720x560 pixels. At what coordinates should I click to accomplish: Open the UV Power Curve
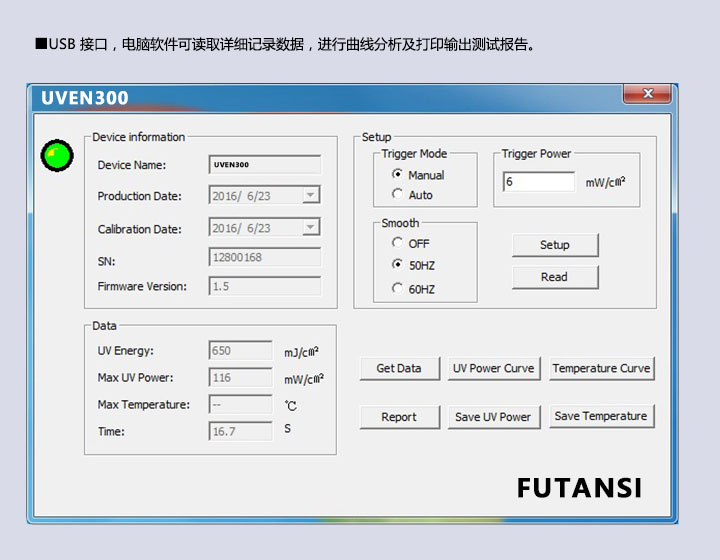point(493,368)
